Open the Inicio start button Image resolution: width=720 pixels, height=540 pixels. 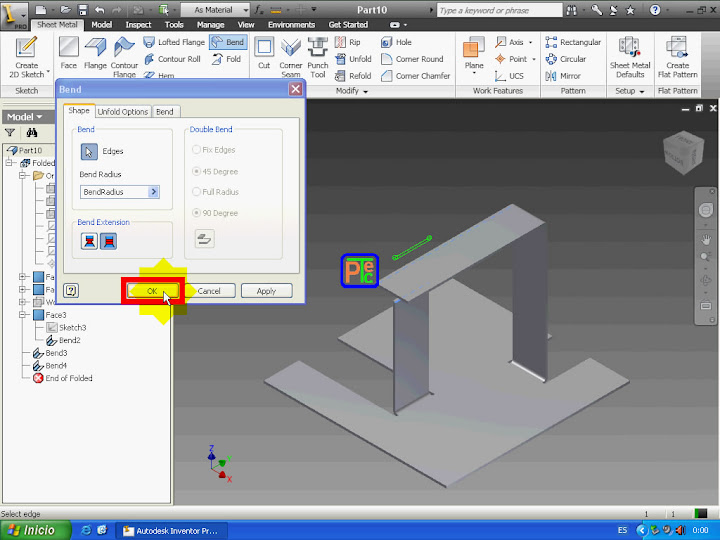35,530
